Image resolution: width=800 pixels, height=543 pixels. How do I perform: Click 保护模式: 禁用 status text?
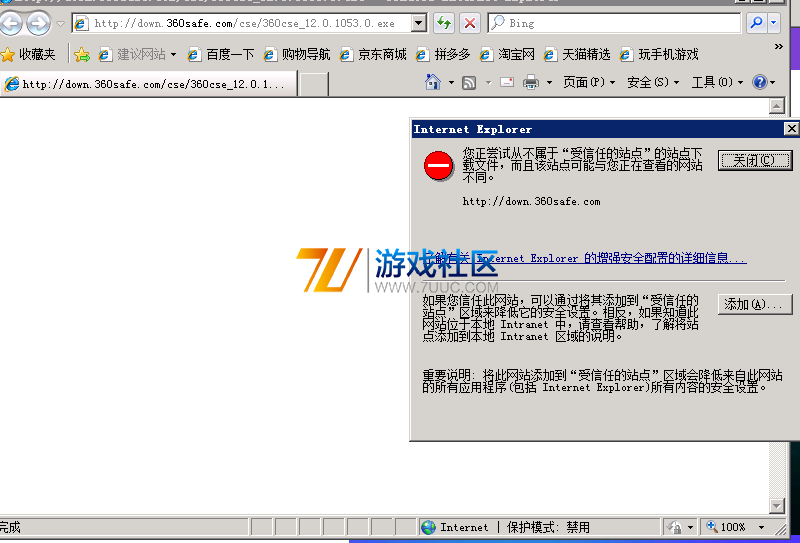coord(548,527)
